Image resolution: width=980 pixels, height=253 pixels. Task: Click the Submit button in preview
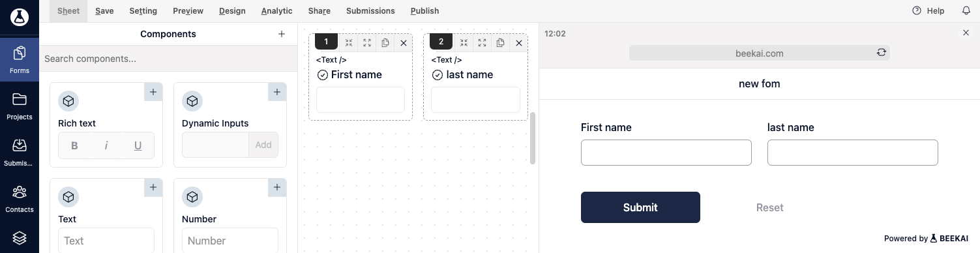[640, 207]
